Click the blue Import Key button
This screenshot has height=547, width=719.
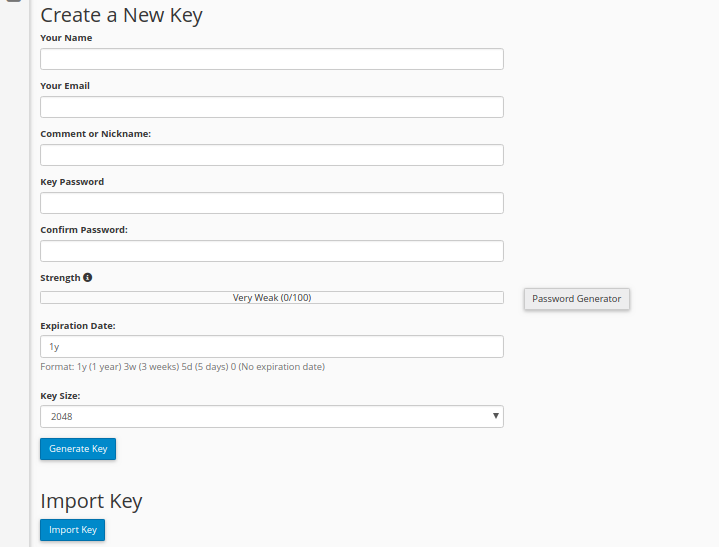pos(72,530)
